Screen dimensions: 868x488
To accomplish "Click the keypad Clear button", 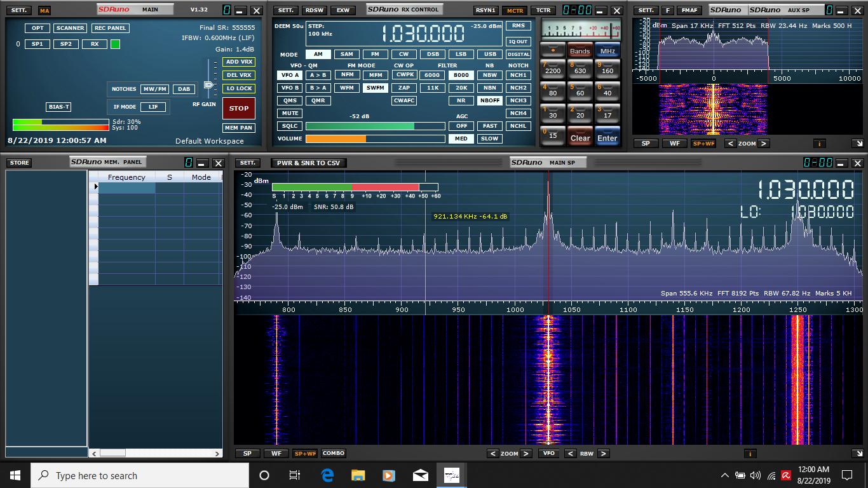I will 580,137.
